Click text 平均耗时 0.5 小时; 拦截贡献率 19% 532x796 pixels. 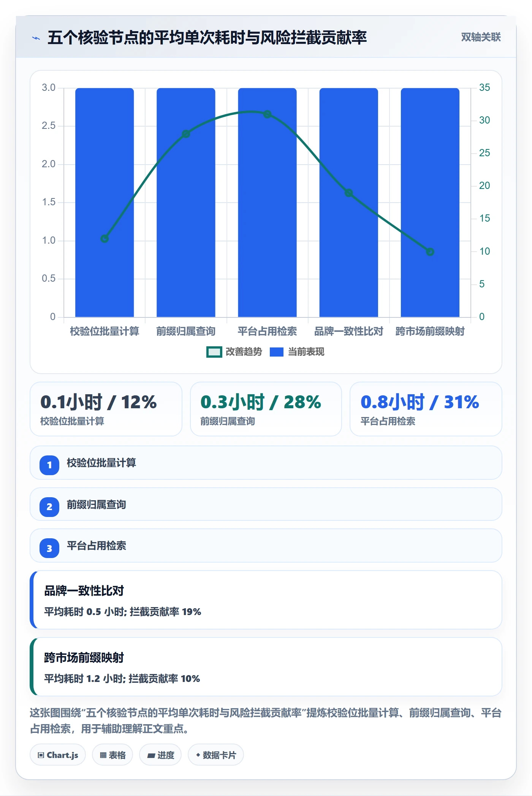pos(122,612)
